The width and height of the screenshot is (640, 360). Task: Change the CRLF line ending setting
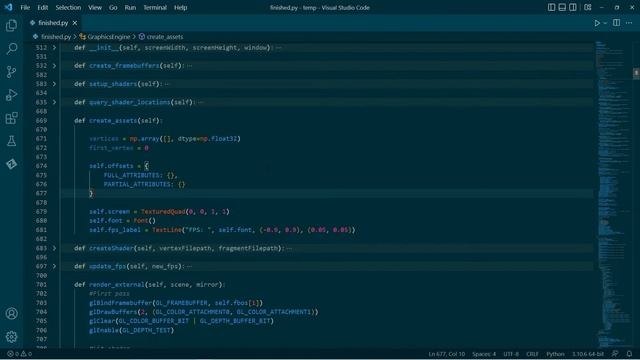[x=532, y=354]
